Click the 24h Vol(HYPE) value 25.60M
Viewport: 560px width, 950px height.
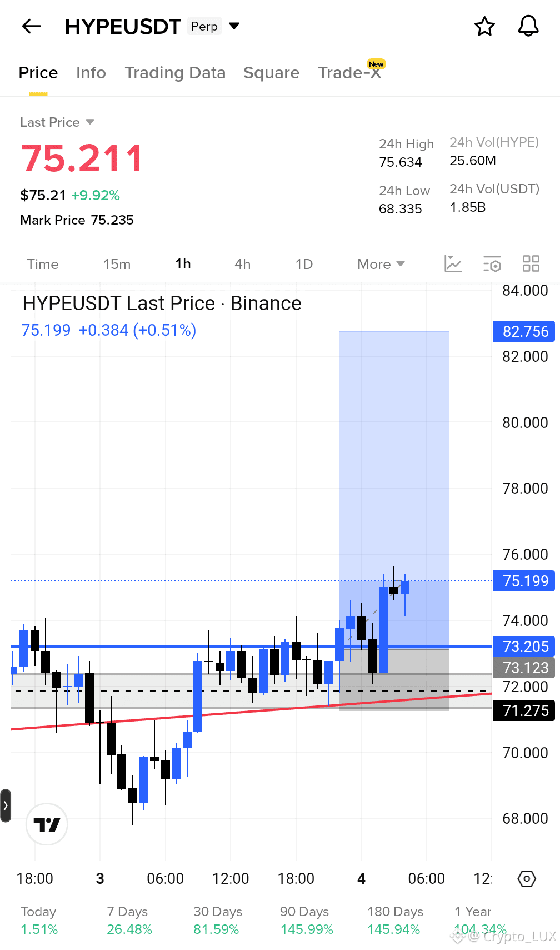tap(473, 161)
